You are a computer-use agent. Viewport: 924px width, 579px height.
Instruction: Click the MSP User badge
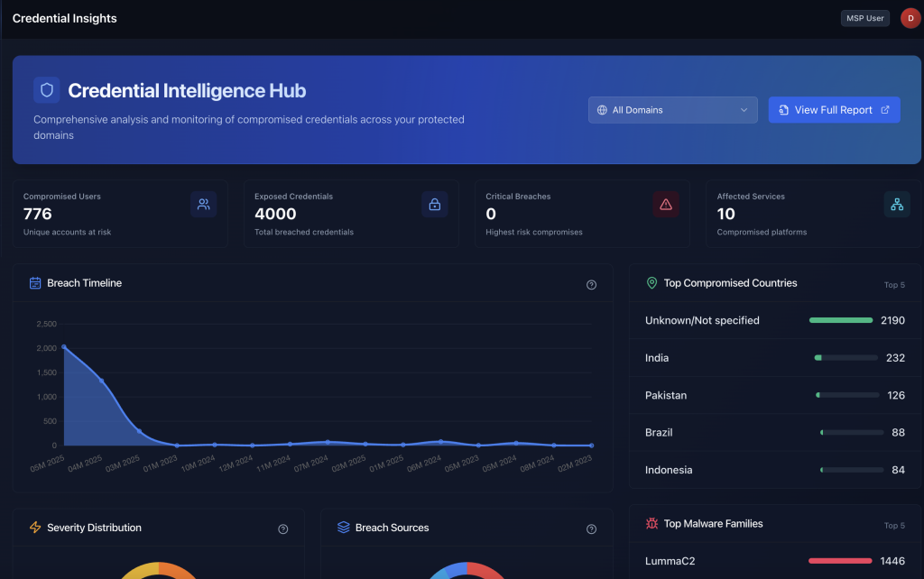tap(864, 18)
